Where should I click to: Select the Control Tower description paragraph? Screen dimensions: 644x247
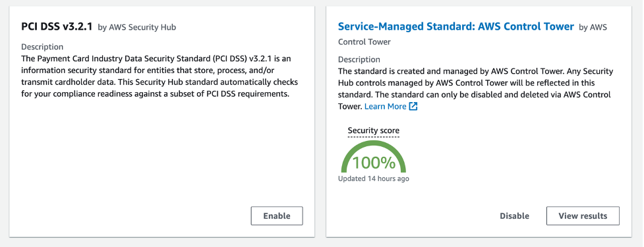coord(476,89)
